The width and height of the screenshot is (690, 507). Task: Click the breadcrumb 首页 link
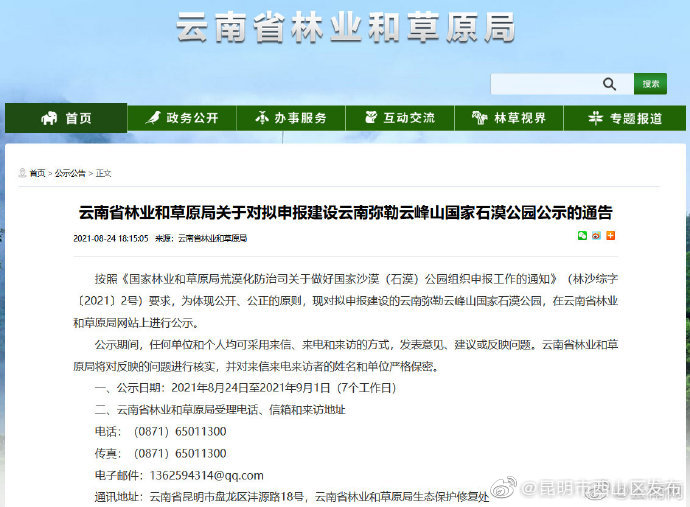point(37,173)
